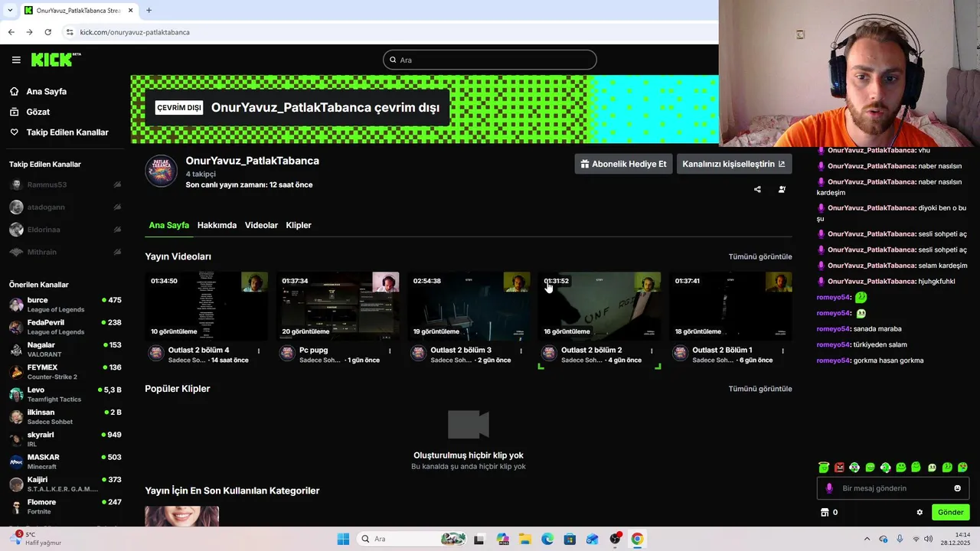The image size is (980, 551).
Task: Open recommended channel Flomore
Action: [65, 507]
